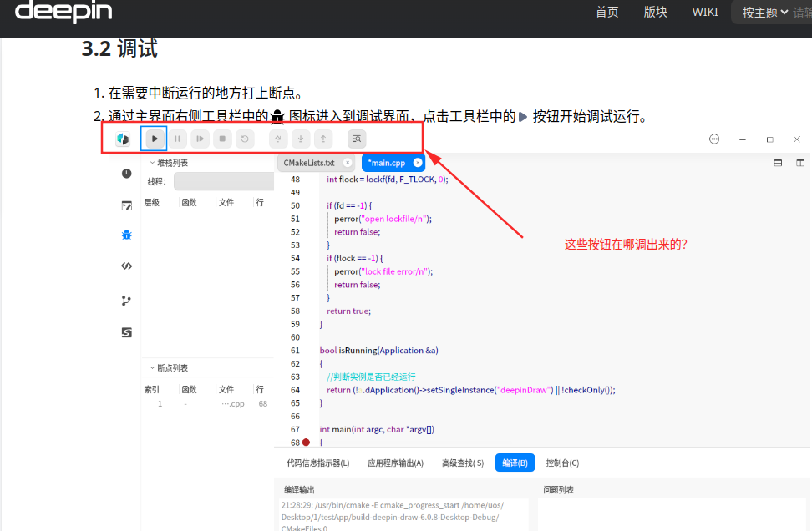Click the 索引 column header in breakpoint list
The image size is (812, 531).
152,389
